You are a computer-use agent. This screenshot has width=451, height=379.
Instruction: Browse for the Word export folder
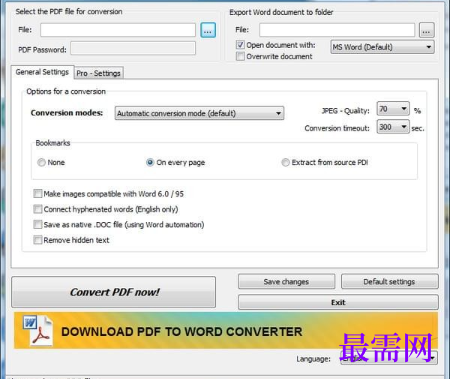[x=426, y=31]
